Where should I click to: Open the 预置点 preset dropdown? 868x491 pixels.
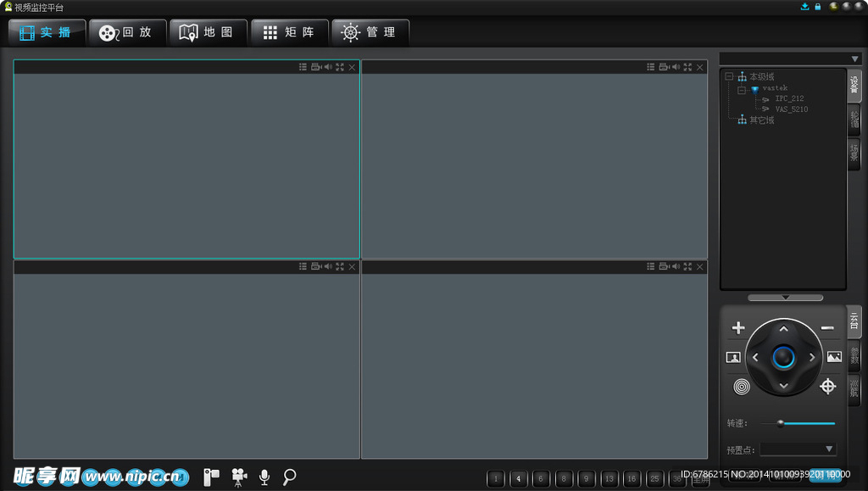coord(798,449)
